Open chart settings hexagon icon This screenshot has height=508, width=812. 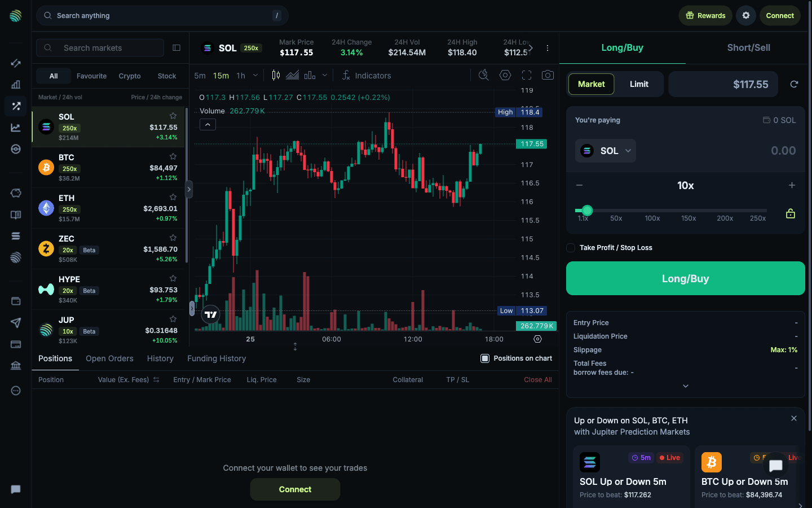click(x=505, y=75)
